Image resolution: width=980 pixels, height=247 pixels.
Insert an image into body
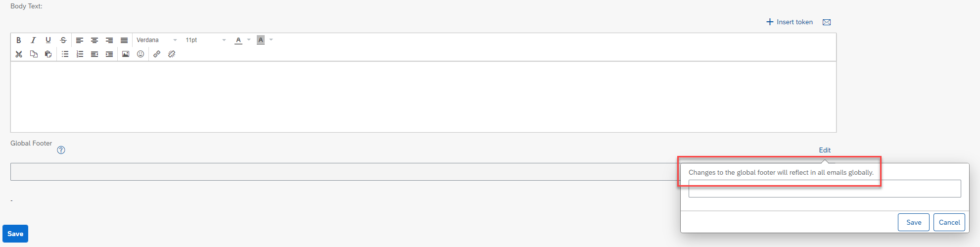[x=126, y=54]
